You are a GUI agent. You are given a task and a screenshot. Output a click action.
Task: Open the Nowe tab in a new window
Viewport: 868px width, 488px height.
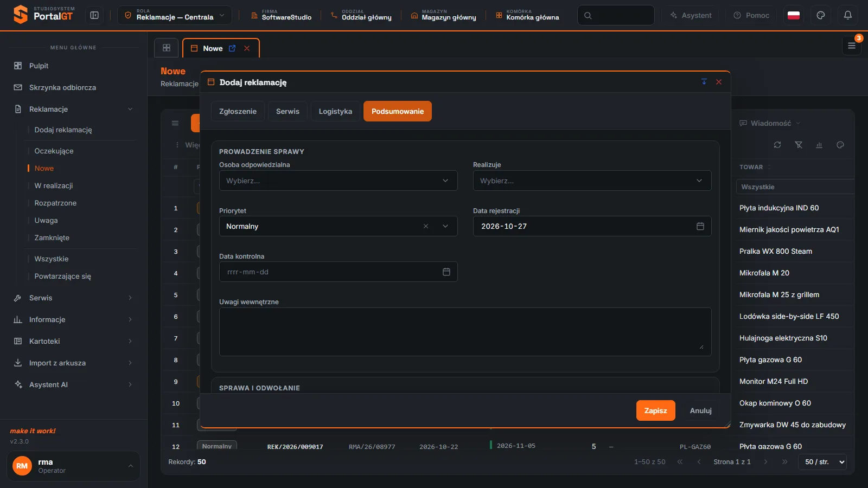click(232, 48)
